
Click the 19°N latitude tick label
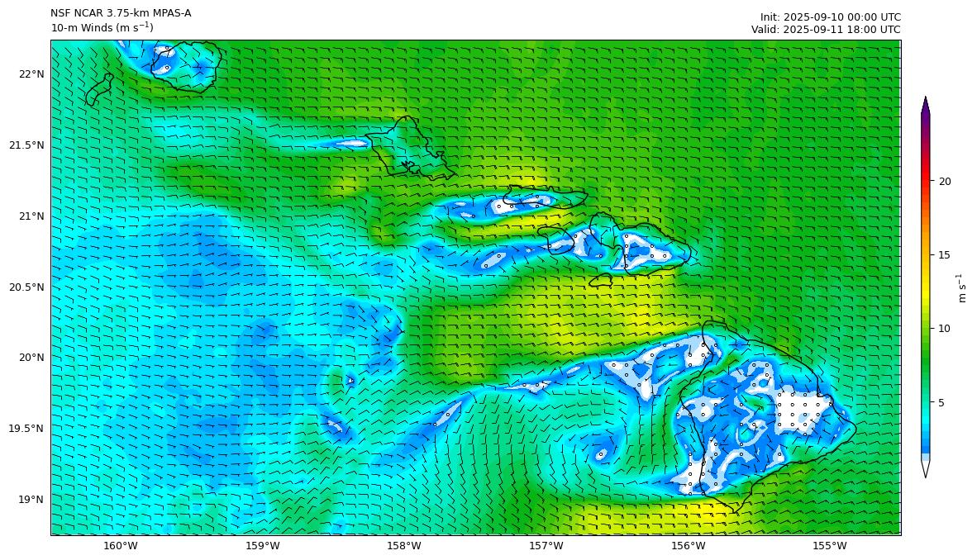[31, 500]
